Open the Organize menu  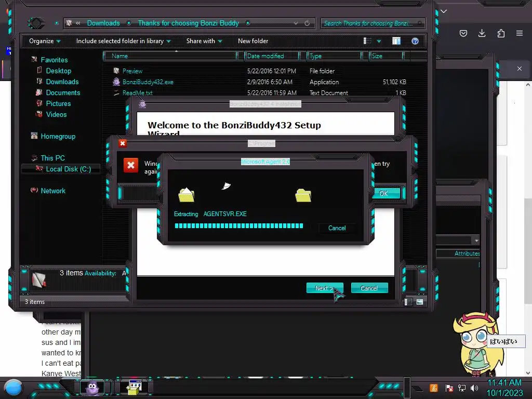coord(45,41)
